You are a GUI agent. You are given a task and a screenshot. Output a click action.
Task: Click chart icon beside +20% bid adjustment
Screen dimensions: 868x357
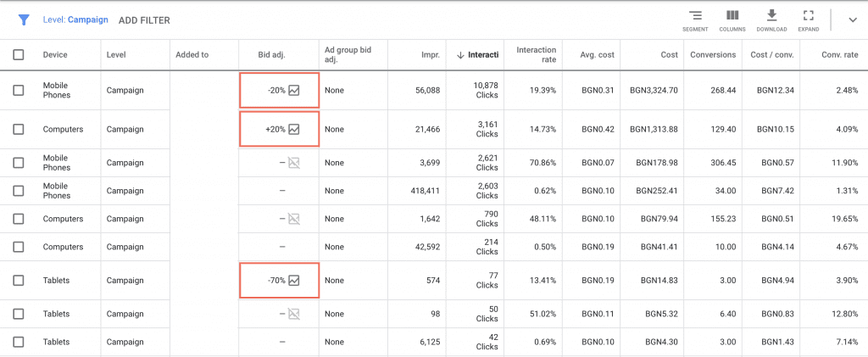pos(294,130)
